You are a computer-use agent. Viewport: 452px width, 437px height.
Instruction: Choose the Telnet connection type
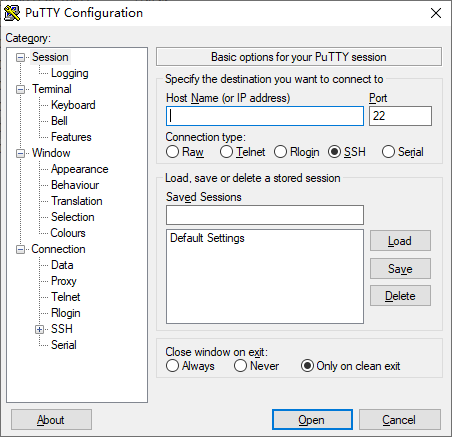click(x=226, y=152)
